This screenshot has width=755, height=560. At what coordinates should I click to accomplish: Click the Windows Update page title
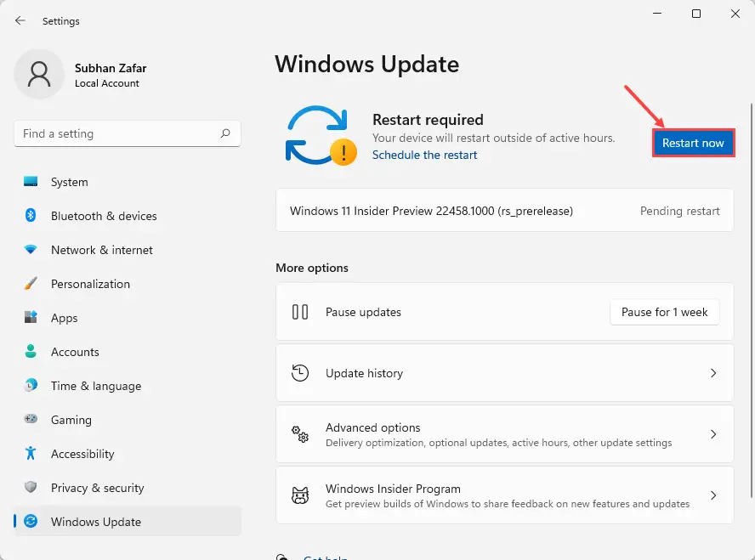click(x=367, y=64)
